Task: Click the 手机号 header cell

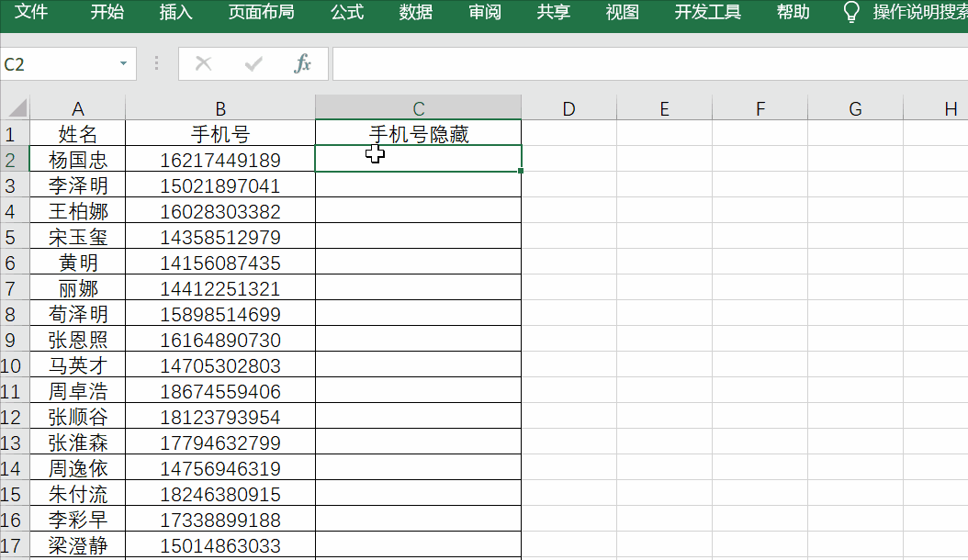Action: [220, 133]
